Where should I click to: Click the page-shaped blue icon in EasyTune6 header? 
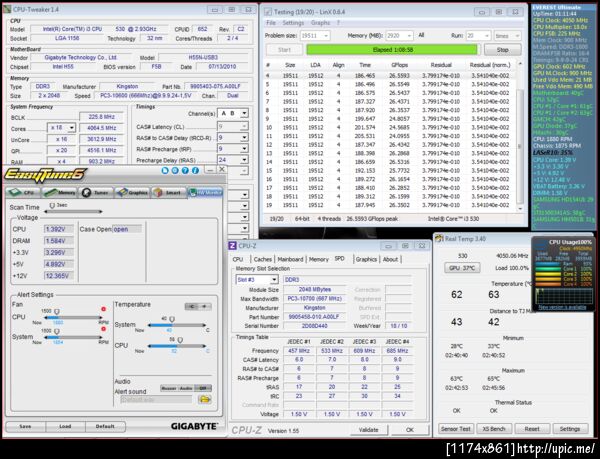(165, 170)
